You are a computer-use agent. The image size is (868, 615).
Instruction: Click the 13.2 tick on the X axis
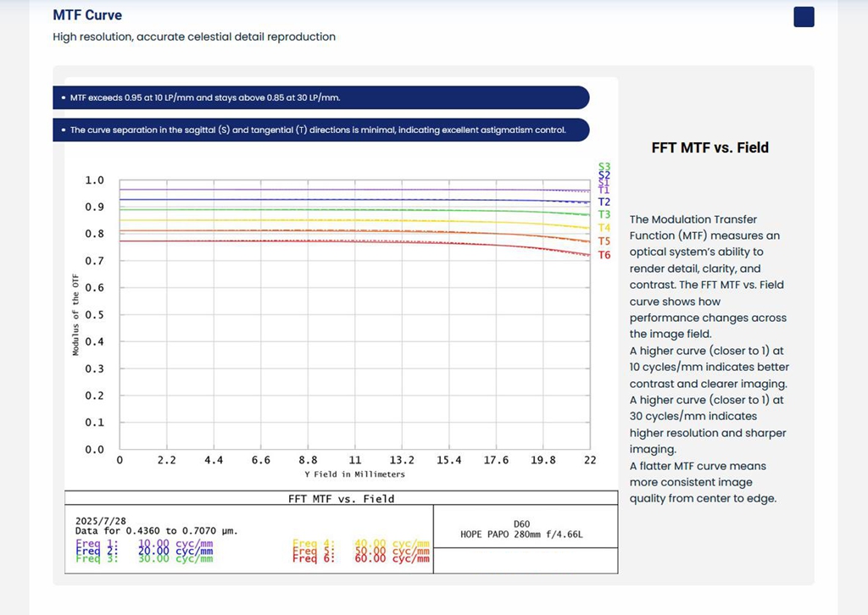(x=402, y=460)
